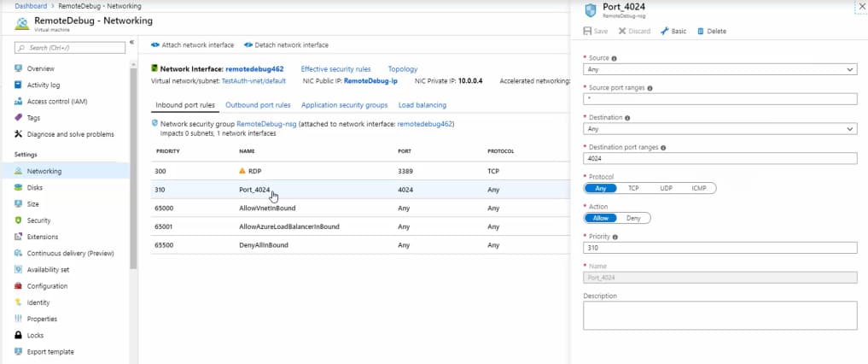Select the UDP protocol option
The width and height of the screenshot is (868, 364).
click(x=666, y=188)
